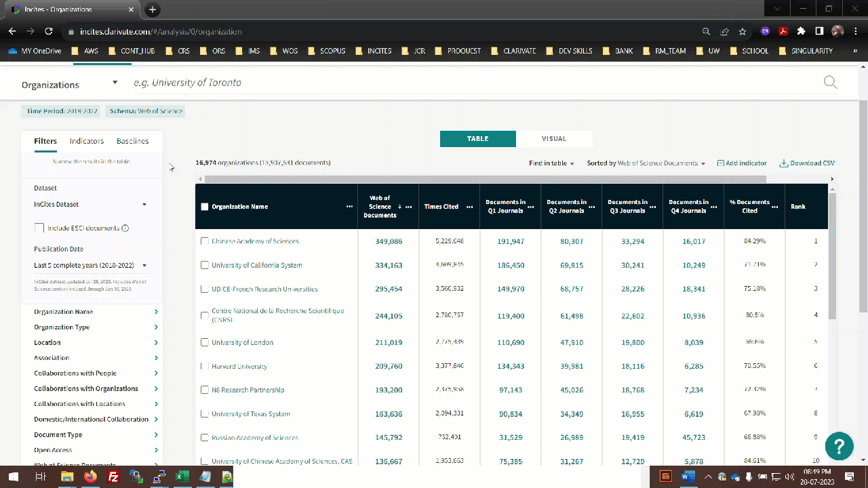Check the select-all Organization Name header checkbox
This screenshot has width=868, height=488.
pyautogui.click(x=205, y=207)
